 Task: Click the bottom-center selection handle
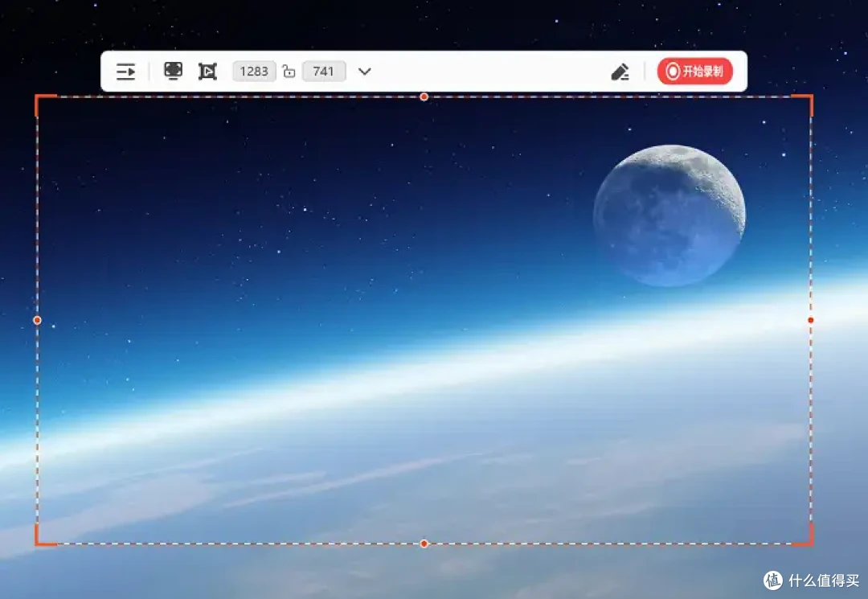click(424, 544)
